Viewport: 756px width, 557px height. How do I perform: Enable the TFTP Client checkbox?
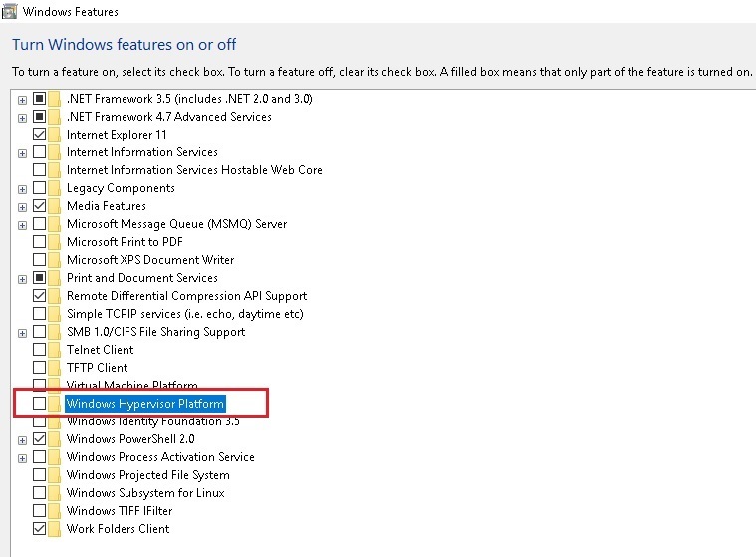coord(40,367)
